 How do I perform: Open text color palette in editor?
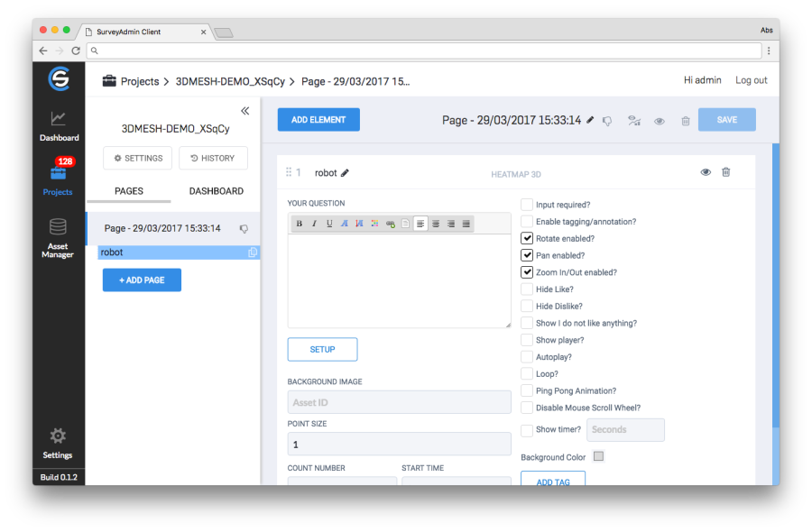375,224
